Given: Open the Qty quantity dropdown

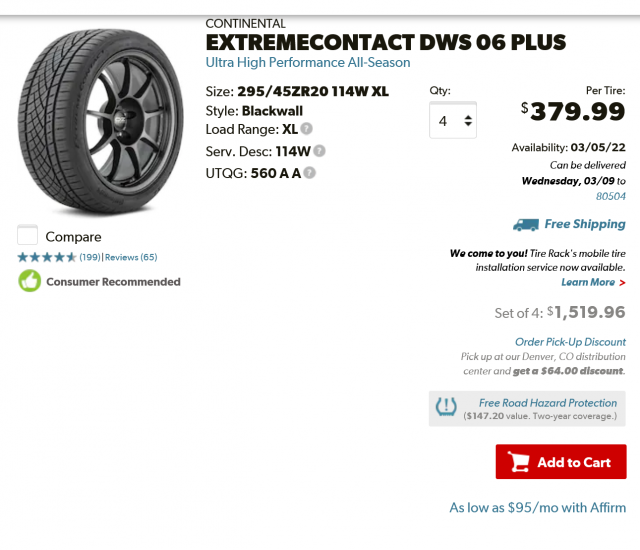Looking at the screenshot, I should tap(453, 120).
